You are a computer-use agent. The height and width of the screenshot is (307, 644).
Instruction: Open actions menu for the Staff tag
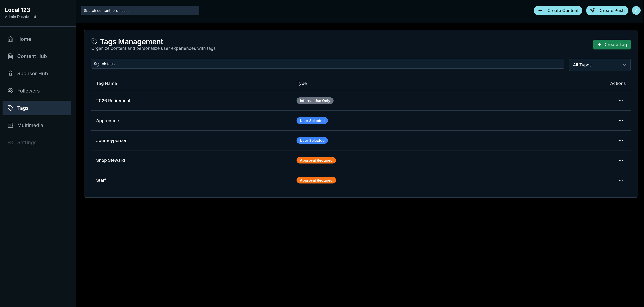[x=621, y=180]
